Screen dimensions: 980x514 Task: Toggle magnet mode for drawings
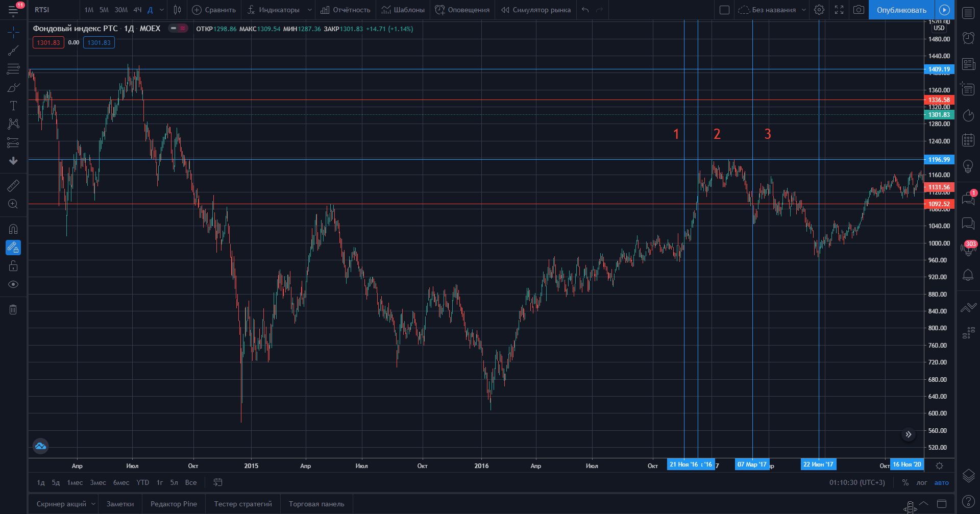13,229
